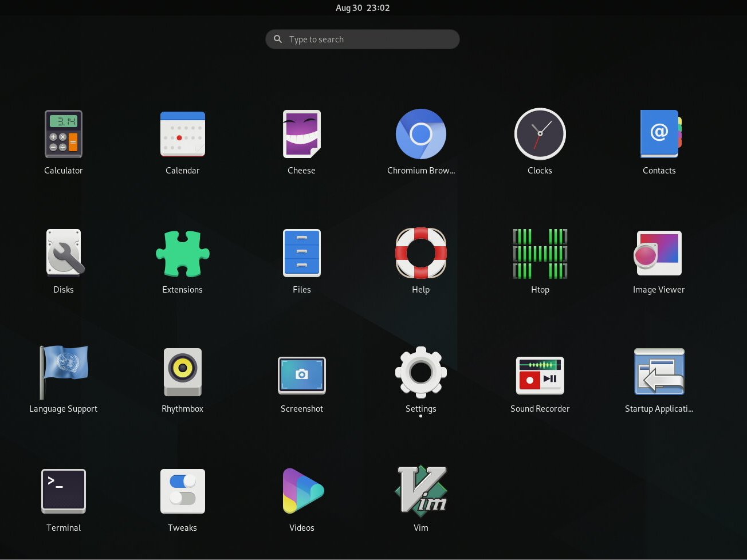The width and height of the screenshot is (747, 560).
Task: Launch the Sound Recorder icon
Action: [x=540, y=375]
